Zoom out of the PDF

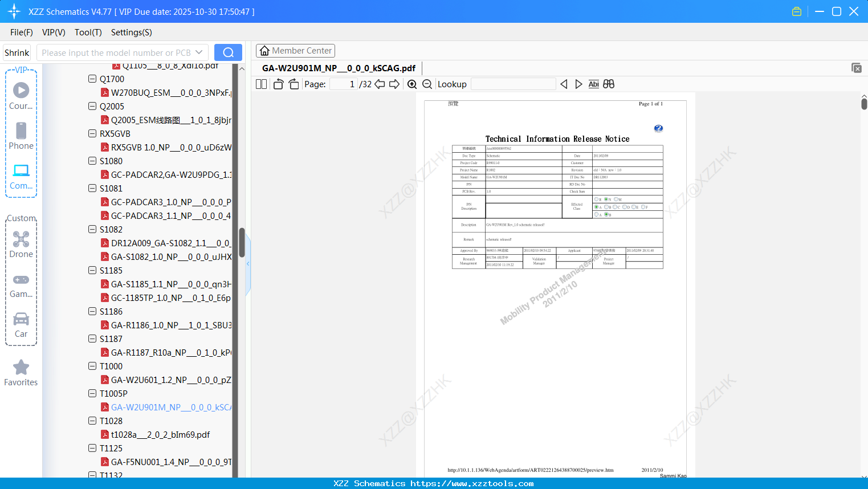pyautogui.click(x=427, y=84)
